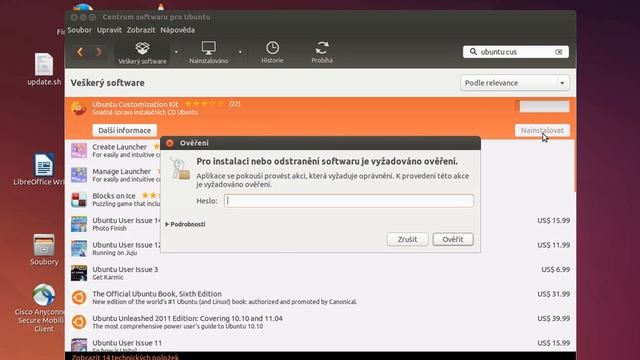Open the Nainstalováno section
Screen dimensions: 640x360
click(x=209, y=53)
